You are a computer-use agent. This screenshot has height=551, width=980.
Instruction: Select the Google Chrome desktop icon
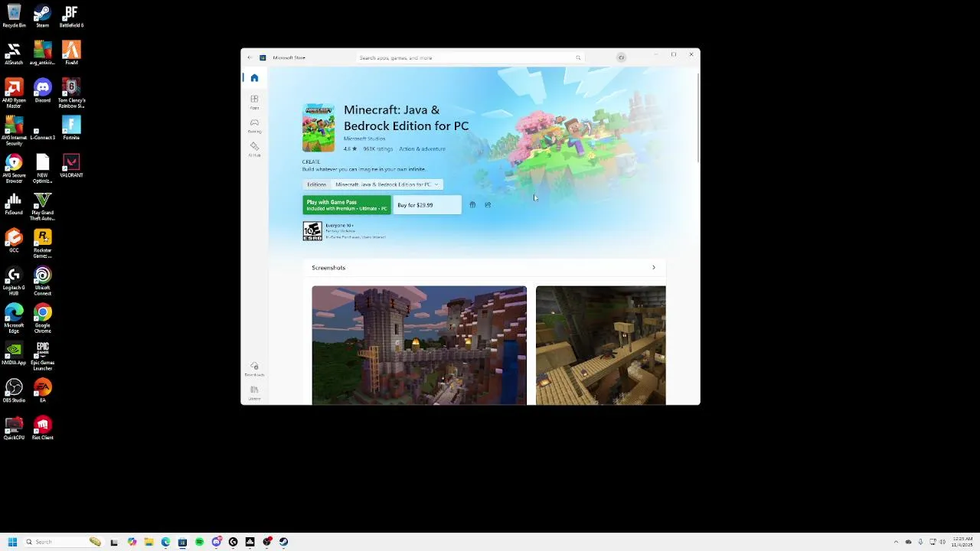pos(42,319)
